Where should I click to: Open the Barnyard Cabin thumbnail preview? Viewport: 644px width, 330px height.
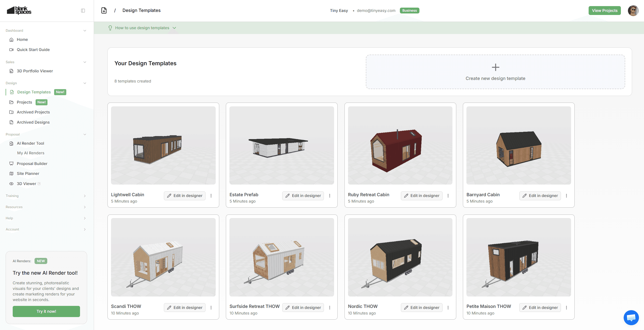click(x=519, y=145)
